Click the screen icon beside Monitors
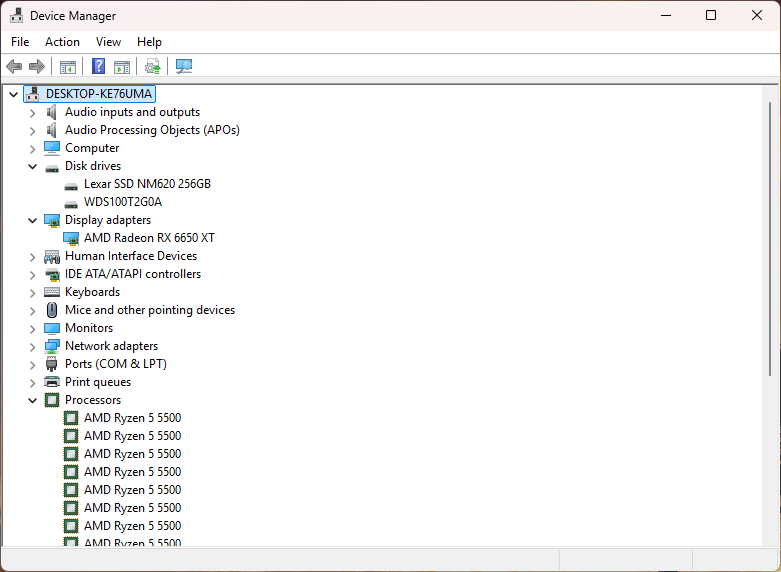 (52, 328)
